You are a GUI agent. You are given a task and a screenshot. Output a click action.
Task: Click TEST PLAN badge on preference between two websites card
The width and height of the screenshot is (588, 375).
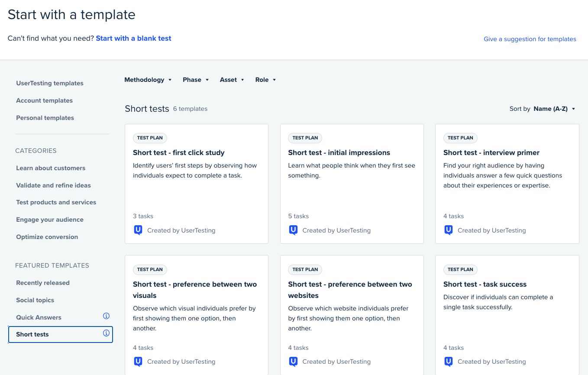(305, 269)
